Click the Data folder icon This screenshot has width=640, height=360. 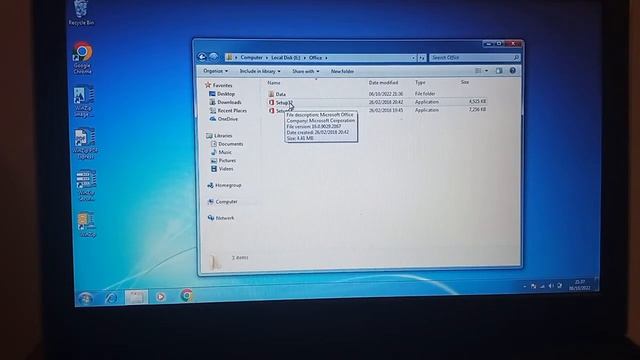[x=271, y=94]
